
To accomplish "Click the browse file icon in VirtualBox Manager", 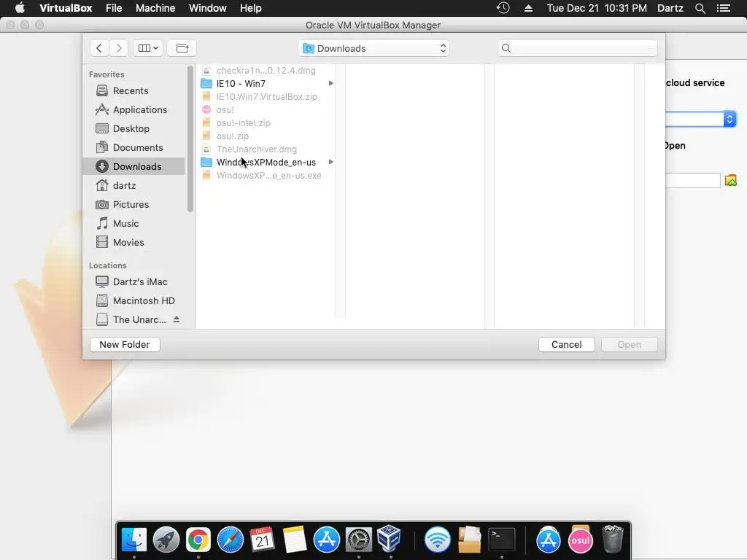I will pos(731,181).
